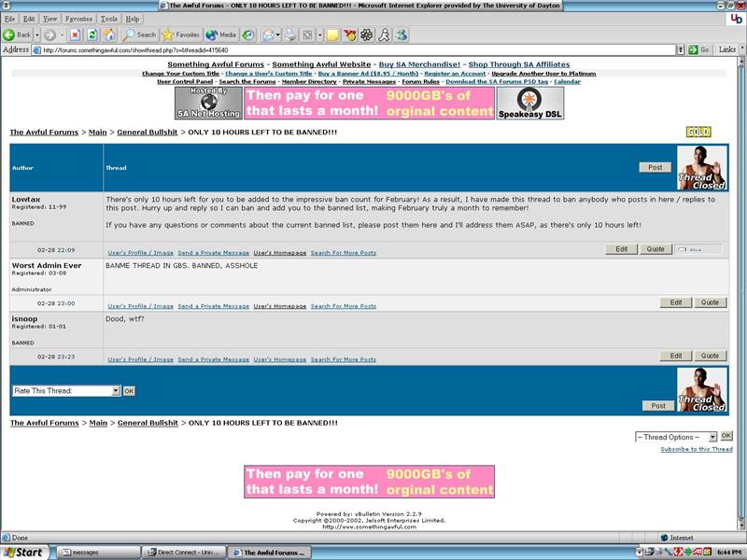Open the Help menu
This screenshot has height=560, width=747.
coord(133,19)
